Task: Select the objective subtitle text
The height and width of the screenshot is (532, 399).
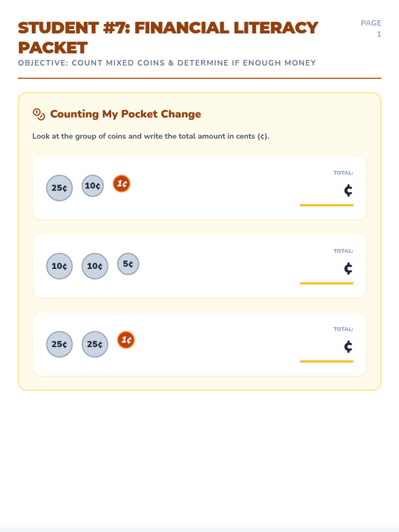Action: [167, 63]
